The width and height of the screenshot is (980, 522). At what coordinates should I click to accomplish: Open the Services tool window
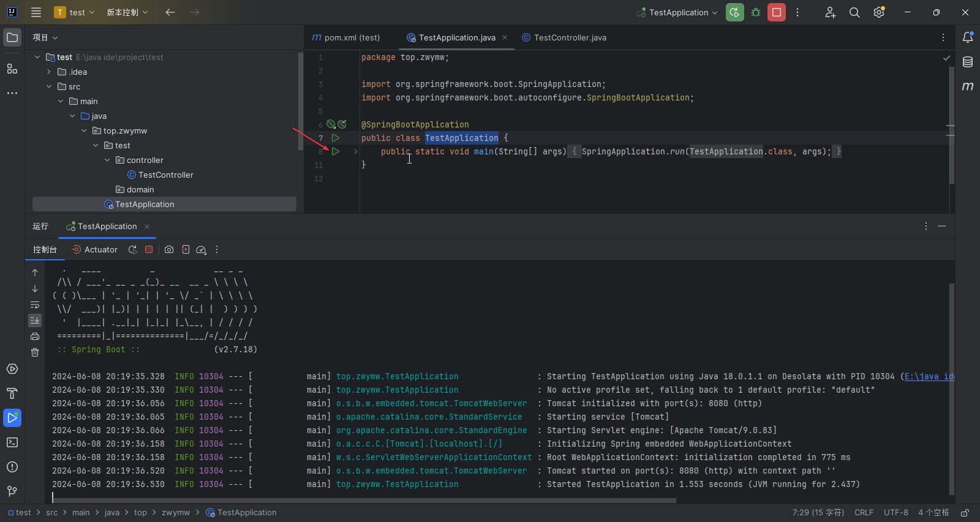[x=12, y=369]
